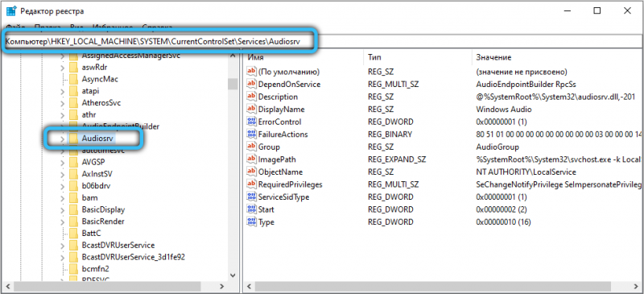The image size is (644, 294).
Task: Select the BattC tree key
Action: [x=91, y=233]
